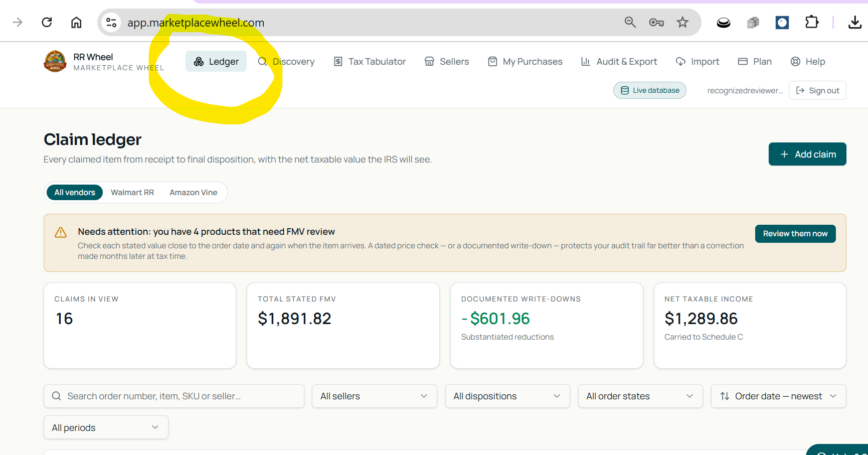Filter claims to Walmart RR
Viewport: 868px width, 455px height.
pos(132,193)
